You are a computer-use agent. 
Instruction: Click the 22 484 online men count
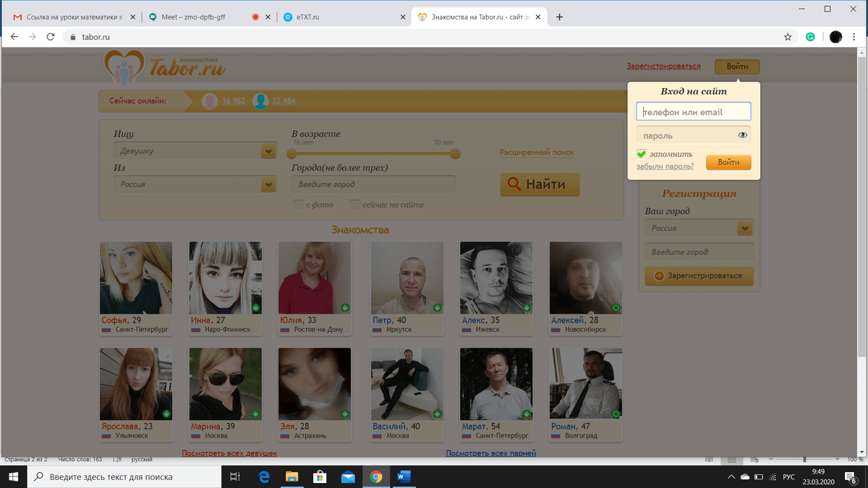(x=284, y=101)
